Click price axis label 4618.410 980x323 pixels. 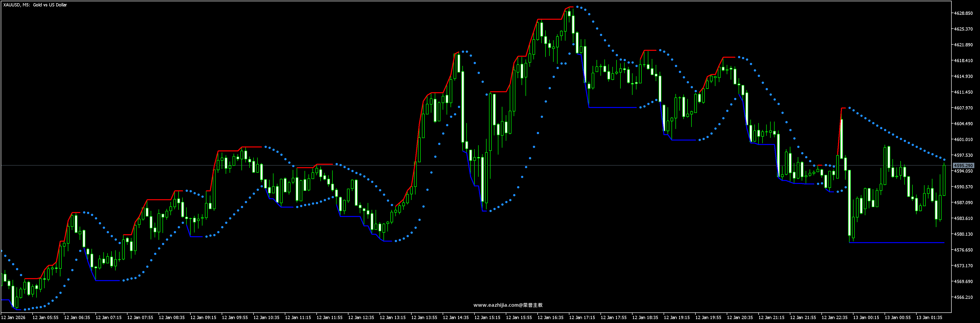[x=963, y=60]
